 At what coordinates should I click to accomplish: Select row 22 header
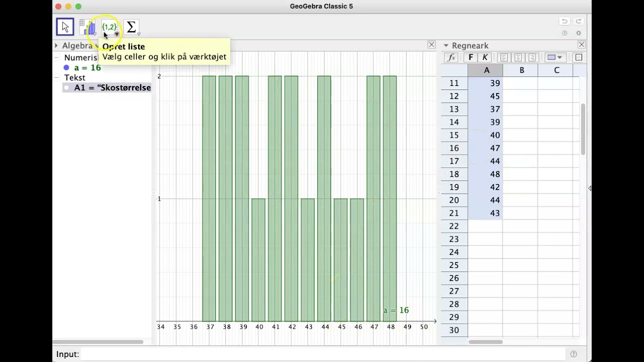tap(454, 226)
